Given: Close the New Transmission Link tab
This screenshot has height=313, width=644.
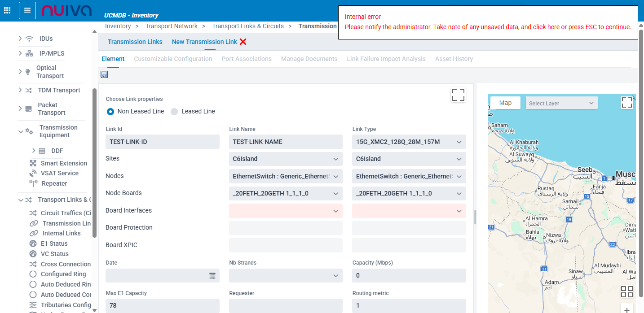Looking at the screenshot, I should click(x=243, y=42).
